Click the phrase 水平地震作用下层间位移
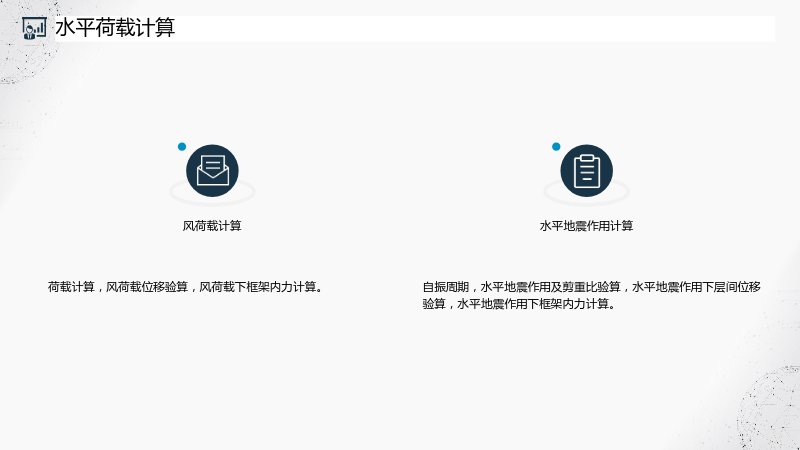The height and width of the screenshot is (450, 800). pos(696,287)
